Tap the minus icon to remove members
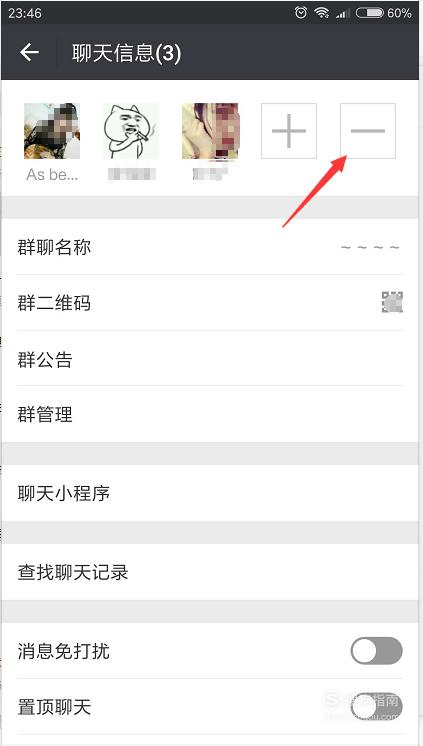423x746 pixels. tap(368, 131)
